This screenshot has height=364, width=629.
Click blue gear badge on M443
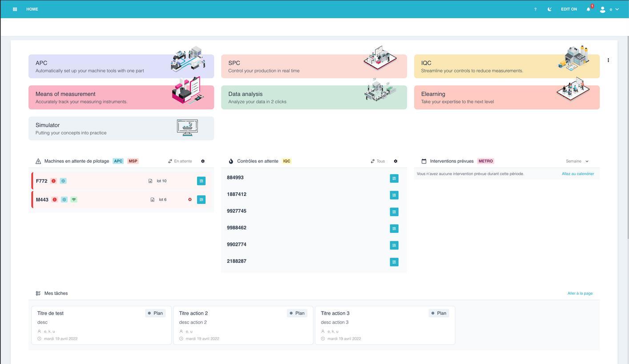(64, 200)
